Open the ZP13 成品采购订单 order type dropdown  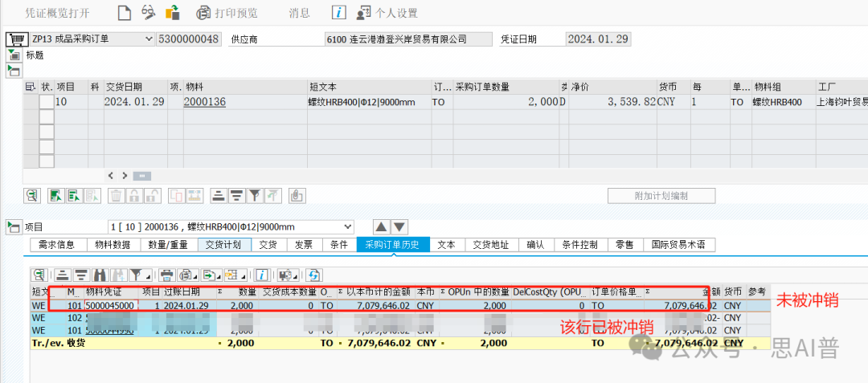coord(147,39)
